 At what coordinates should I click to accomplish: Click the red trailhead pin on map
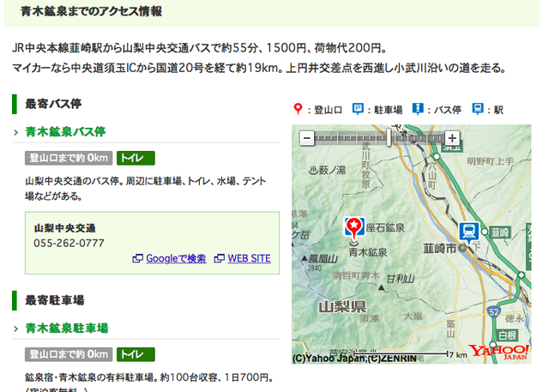click(x=354, y=228)
